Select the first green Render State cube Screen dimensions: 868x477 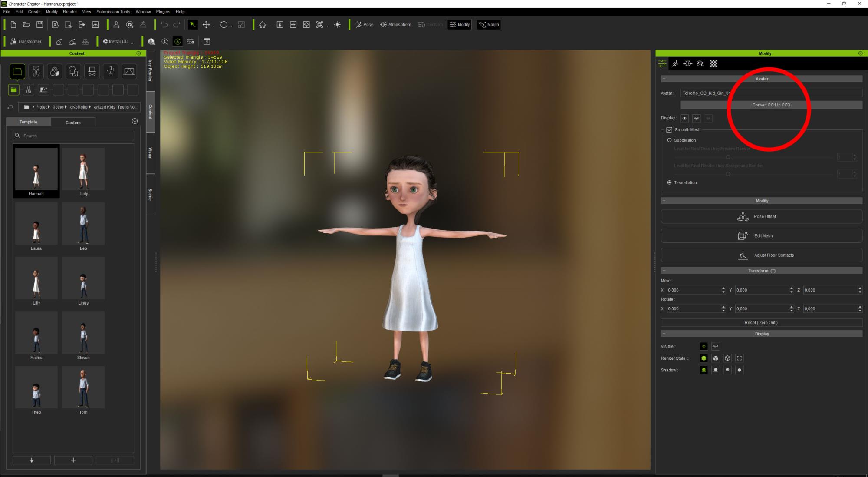704,358
